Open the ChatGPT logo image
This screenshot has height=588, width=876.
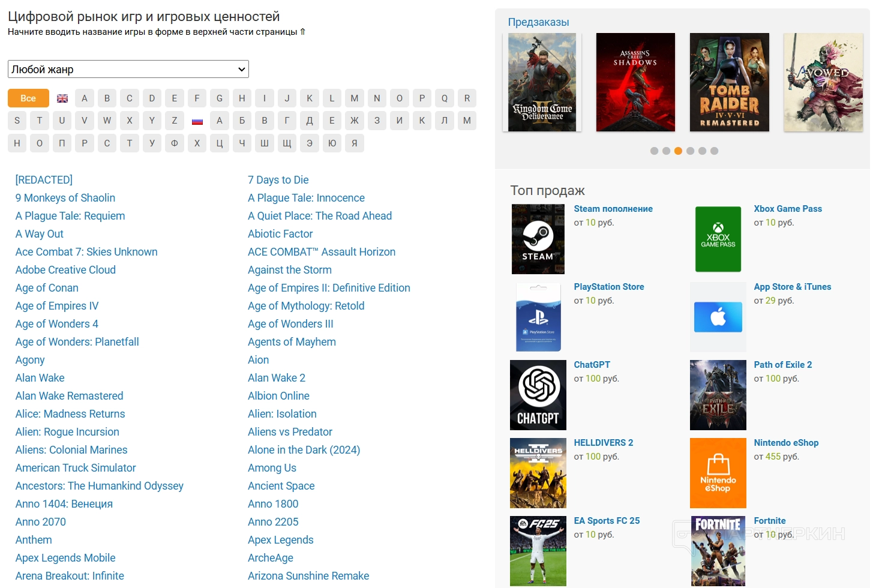(538, 395)
